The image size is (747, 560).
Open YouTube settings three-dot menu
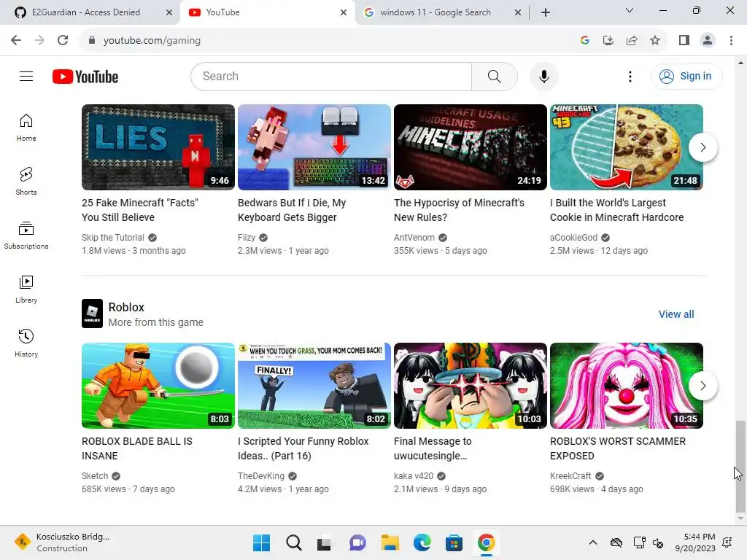click(x=630, y=76)
